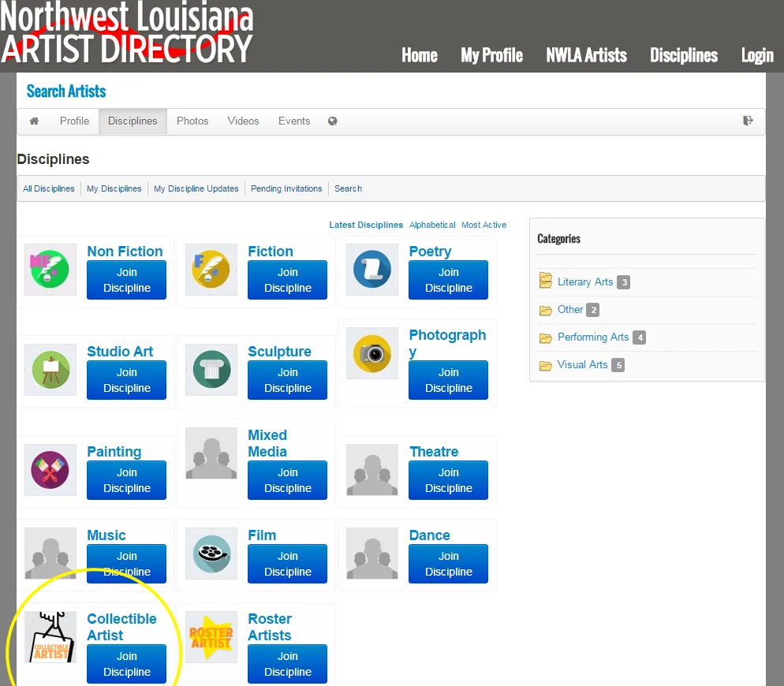Screen dimensions: 784x686
Task: Click the globe icon in the toolbar
Action: pos(333,121)
